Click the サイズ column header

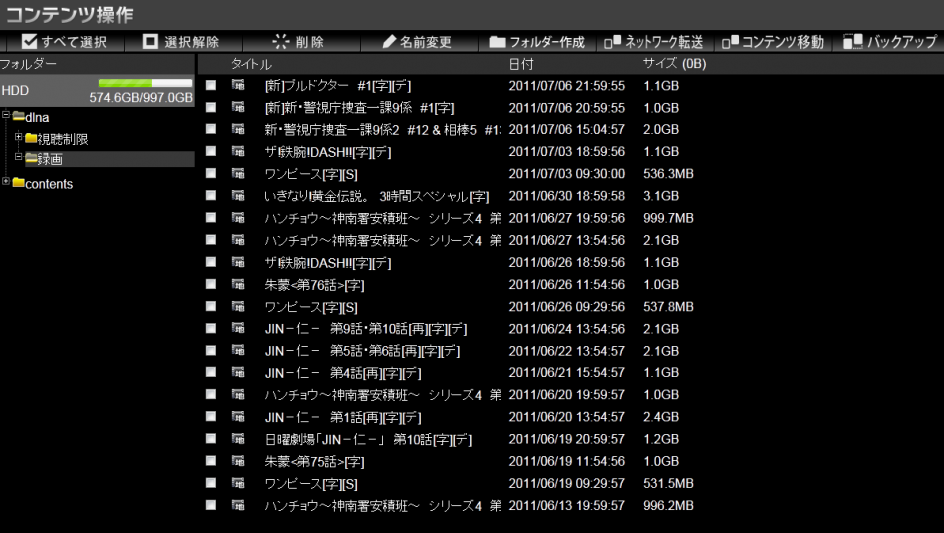(x=673, y=64)
